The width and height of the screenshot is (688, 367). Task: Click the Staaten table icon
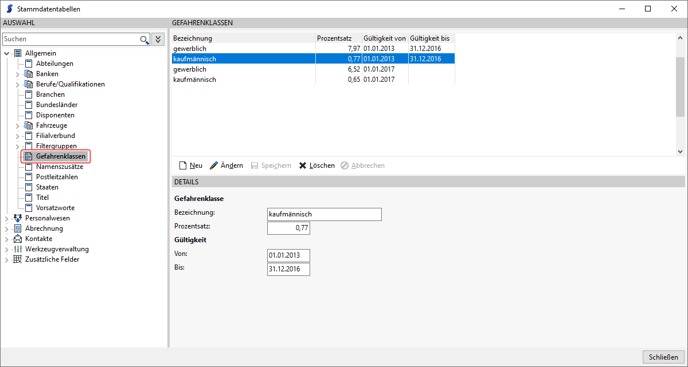[29, 187]
